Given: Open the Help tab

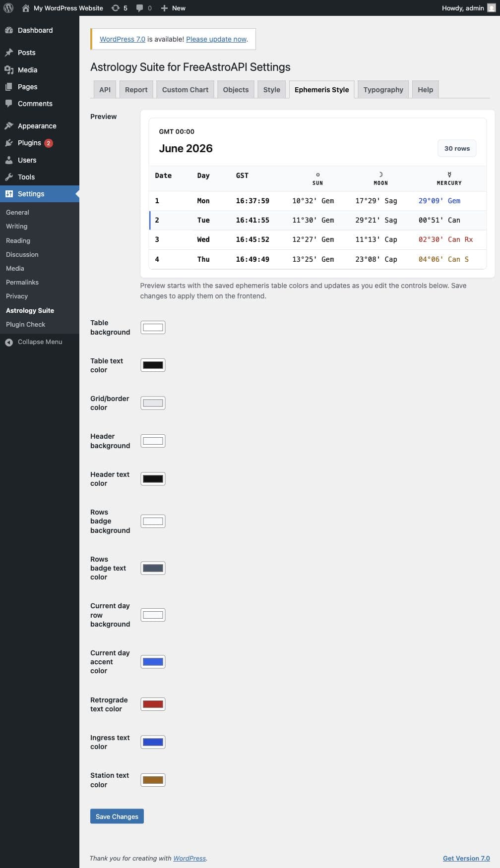Looking at the screenshot, I should [425, 90].
